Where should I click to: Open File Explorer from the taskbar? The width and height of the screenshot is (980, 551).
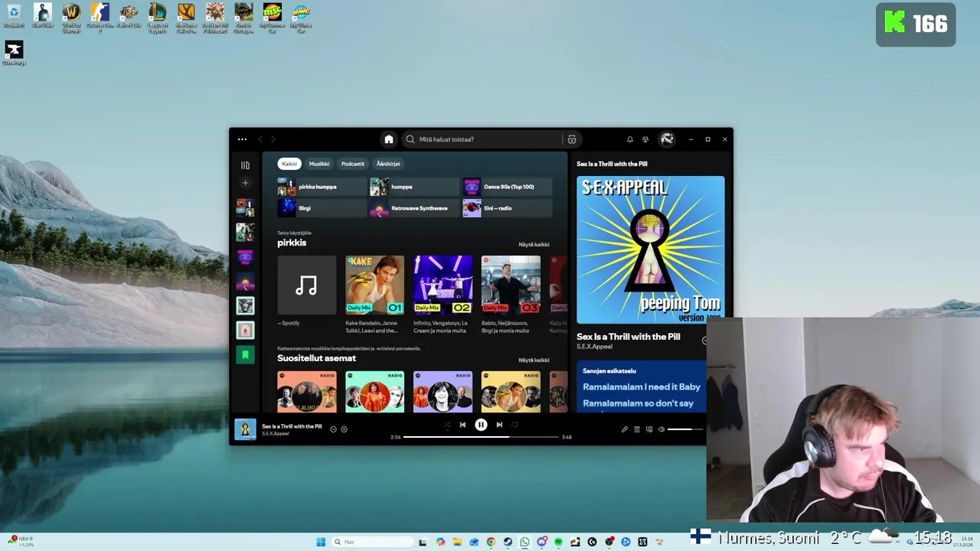coord(457,542)
